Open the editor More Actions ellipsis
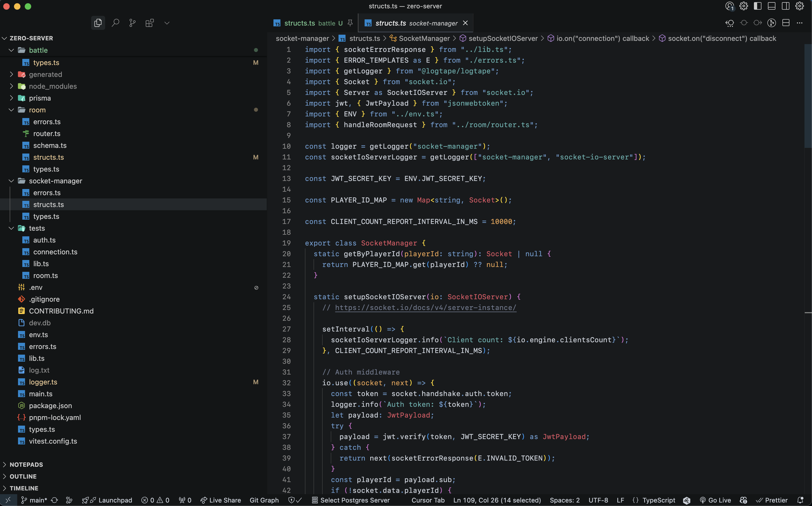812x506 pixels. click(800, 23)
